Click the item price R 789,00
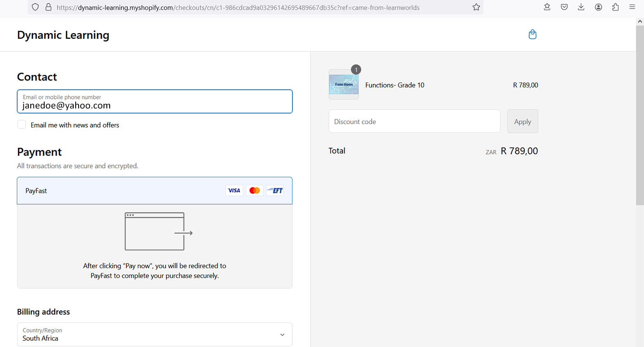The image size is (644, 347). coord(525,85)
